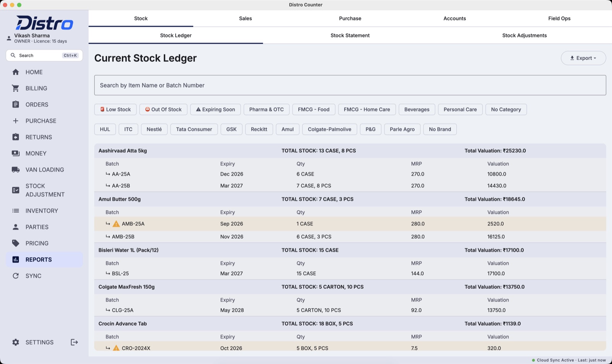
Task: Click the green Cloud Sync status dot
Action: 534,360
